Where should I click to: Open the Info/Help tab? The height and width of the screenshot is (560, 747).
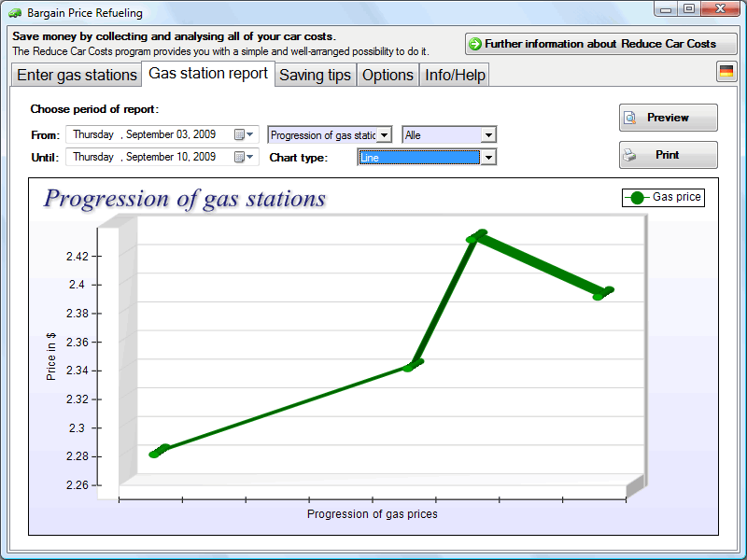(x=455, y=75)
